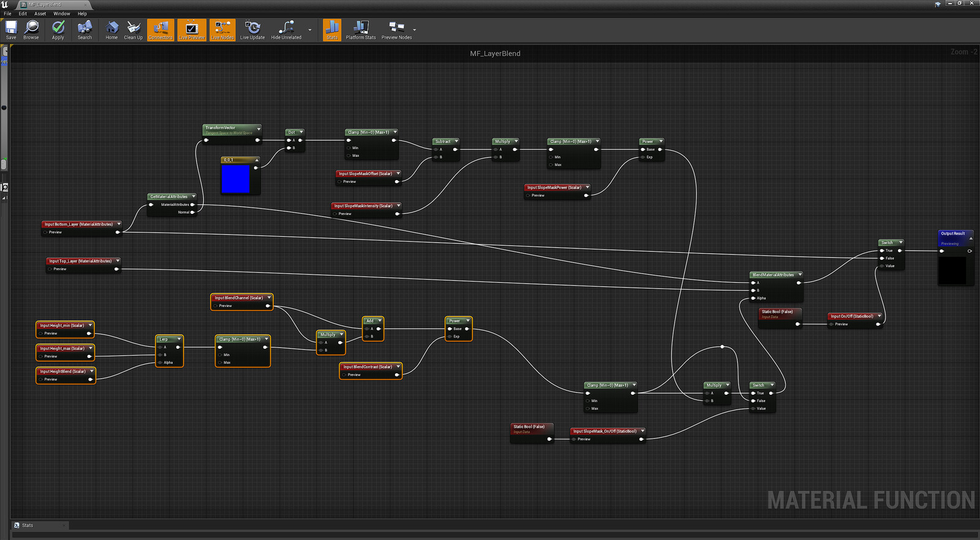Click the Hide Unrelated icon

[x=286, y=29]
